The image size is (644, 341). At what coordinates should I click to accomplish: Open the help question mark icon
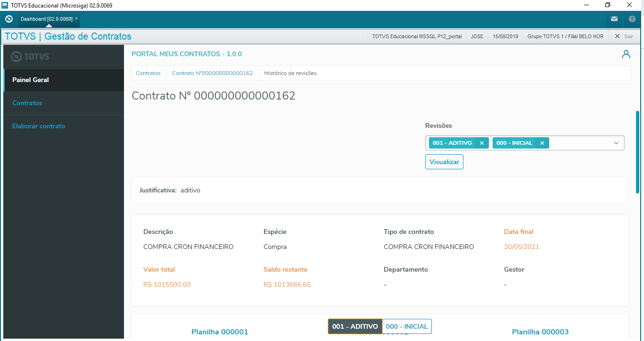632,19
